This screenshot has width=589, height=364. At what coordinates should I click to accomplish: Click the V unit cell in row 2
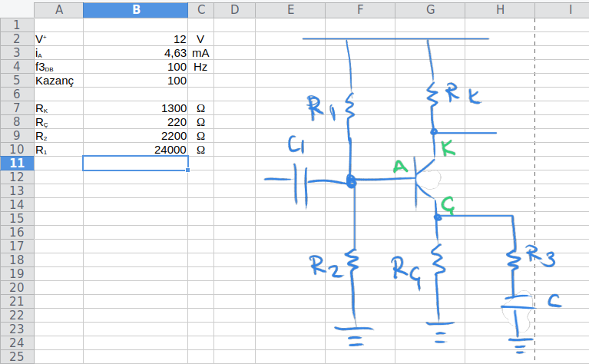(x=201, y=39)
